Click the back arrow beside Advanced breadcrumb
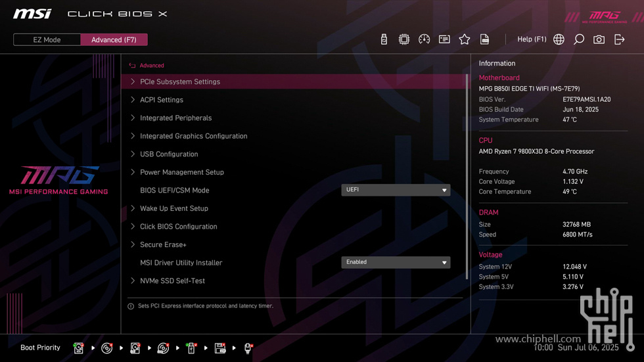Image resolution: width=644 pixels, height=362 pixels. click(132, 65)
